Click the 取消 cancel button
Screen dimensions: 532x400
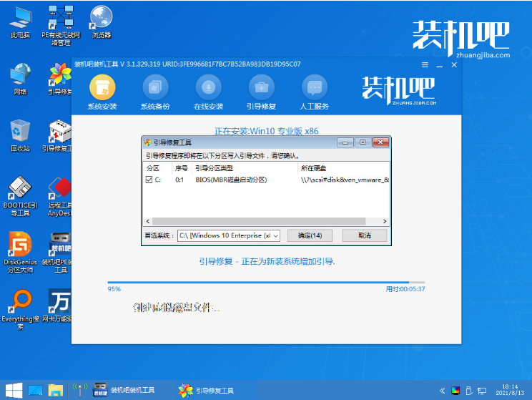(365, 235)
